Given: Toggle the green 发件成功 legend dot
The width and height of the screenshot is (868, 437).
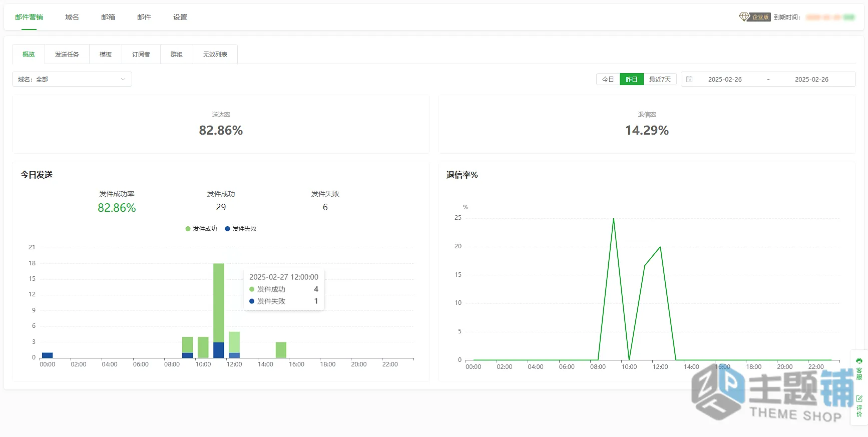Looking at the screenshot, I should point(188,229).
